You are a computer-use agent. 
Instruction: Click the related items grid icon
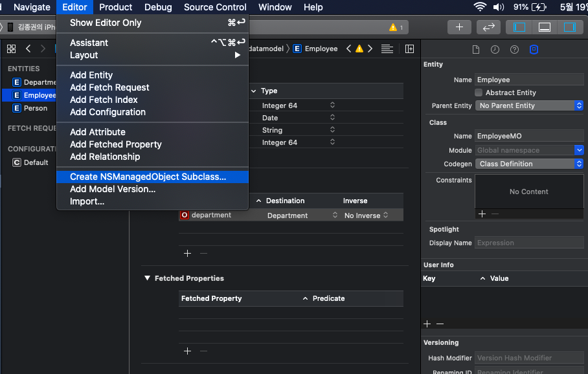pyautogui.click(x=11, y=49)
